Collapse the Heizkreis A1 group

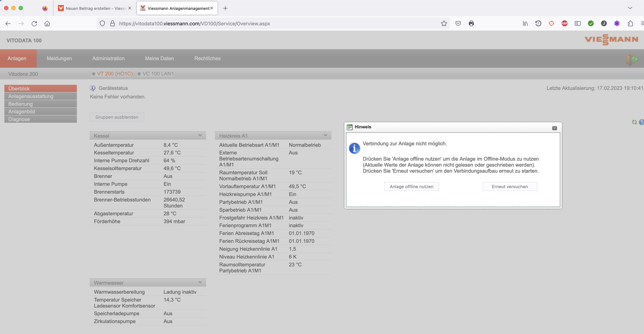point(325,136)
